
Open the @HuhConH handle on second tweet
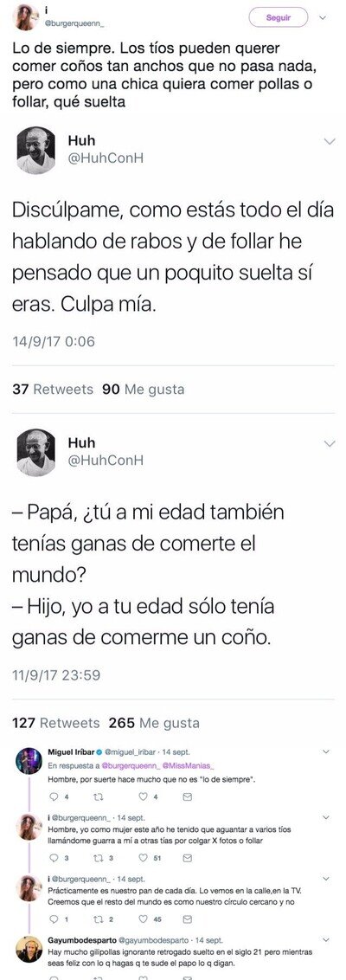[x=106, y=460]
